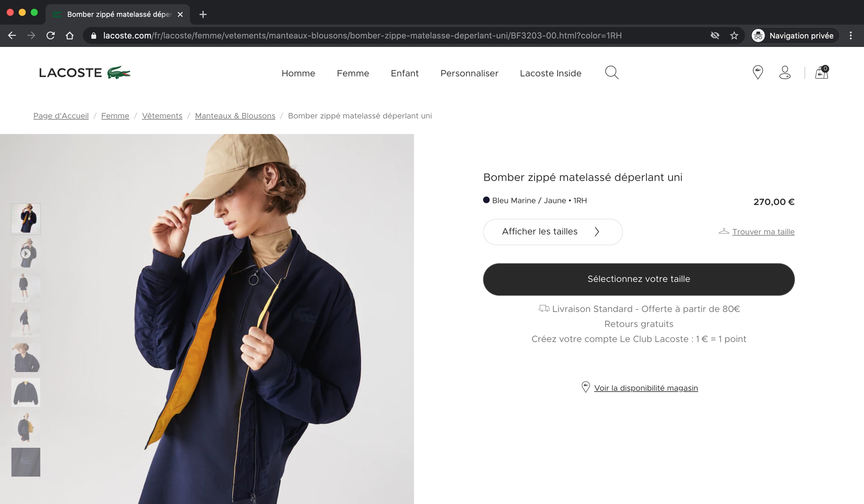The width and height of the screenshot is (864, 504).
Task: Open the Femme navigation menu
Action: (353, 73)
